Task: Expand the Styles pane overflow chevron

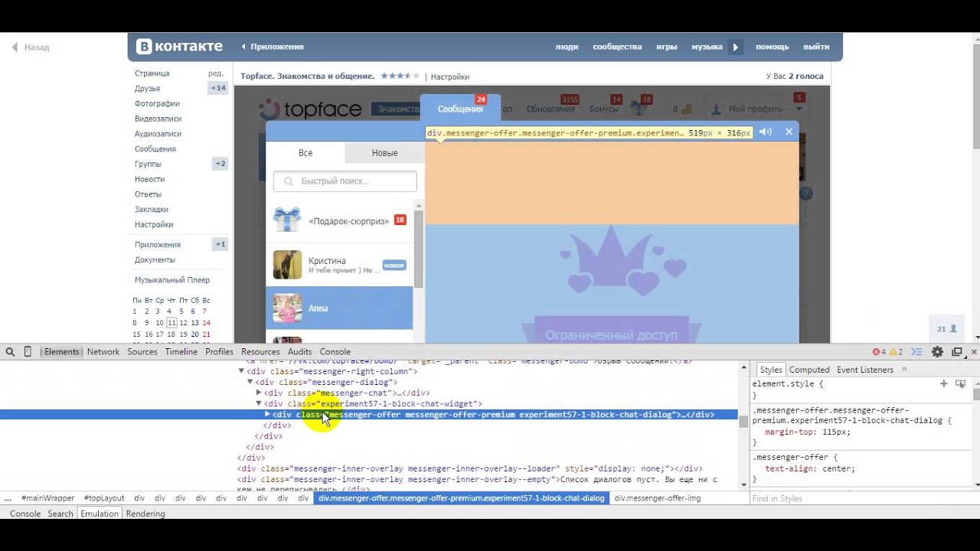Action: click(x=904, y=370)
